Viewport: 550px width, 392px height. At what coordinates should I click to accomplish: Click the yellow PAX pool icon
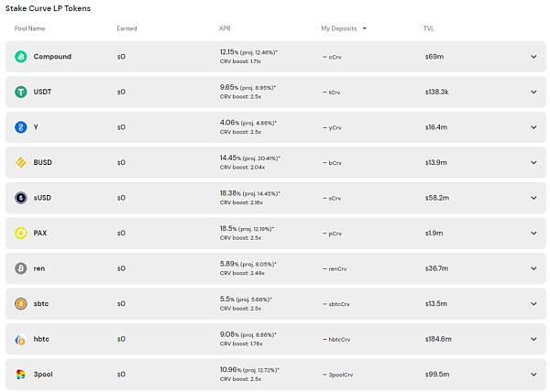pos(21,233)
